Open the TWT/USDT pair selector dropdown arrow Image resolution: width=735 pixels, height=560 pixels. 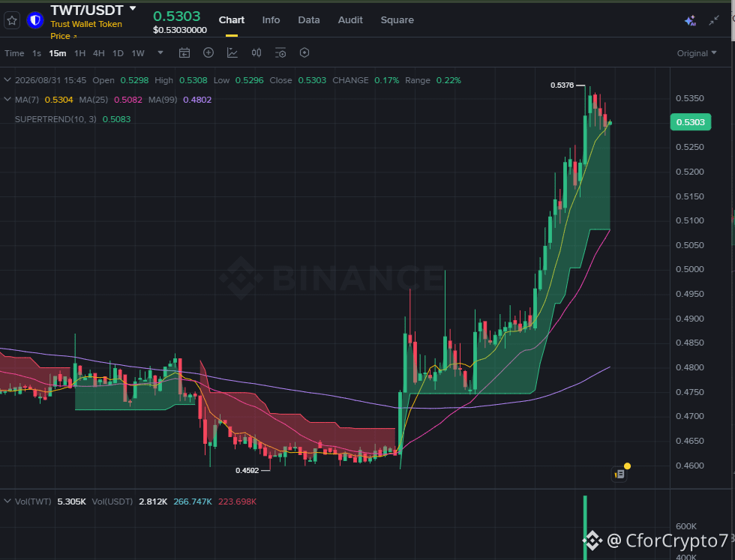pyautogui.click(x=133, y=8)
